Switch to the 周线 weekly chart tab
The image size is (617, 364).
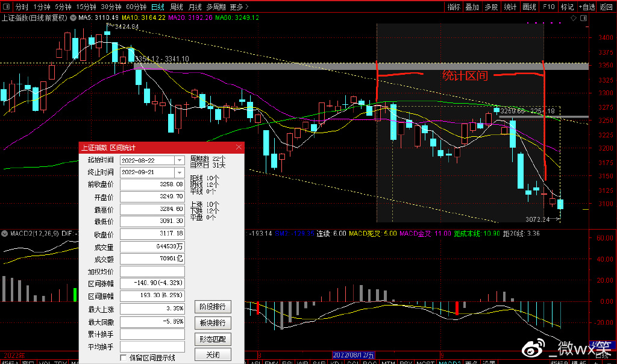[x=177, y=7]
